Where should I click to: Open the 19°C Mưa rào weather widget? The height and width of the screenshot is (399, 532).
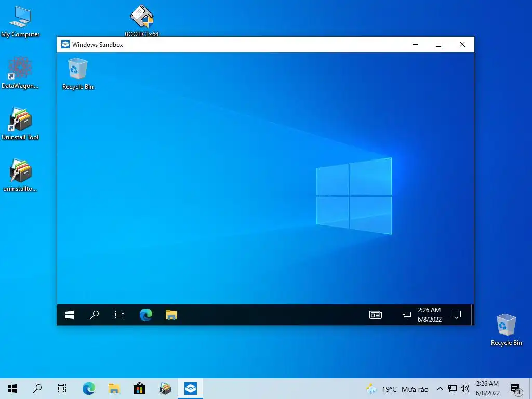397,389
